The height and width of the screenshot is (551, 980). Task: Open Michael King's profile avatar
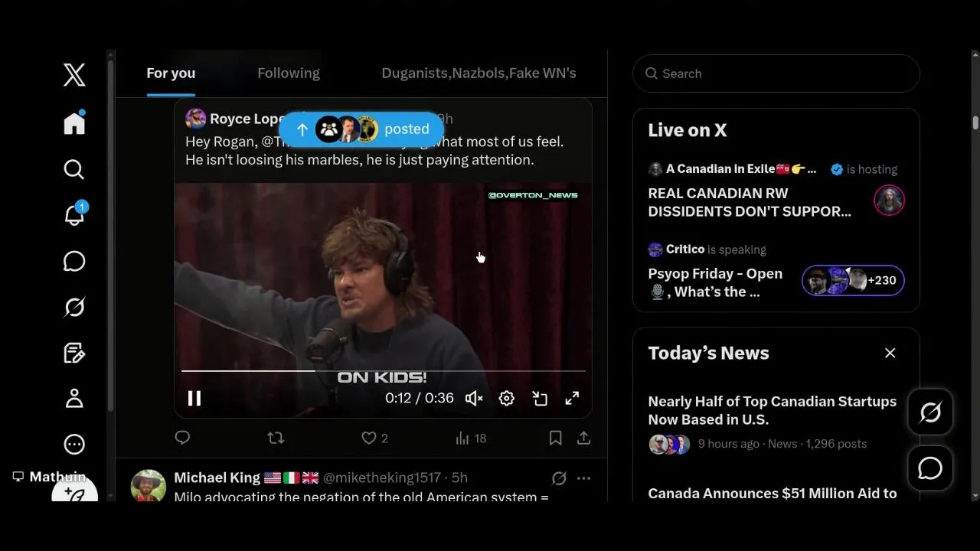coord(149,486)
